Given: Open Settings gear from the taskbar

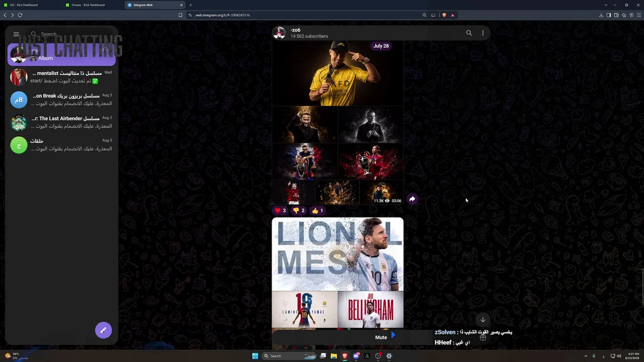Looking at the screenshot, I should [x=389, y=356].
